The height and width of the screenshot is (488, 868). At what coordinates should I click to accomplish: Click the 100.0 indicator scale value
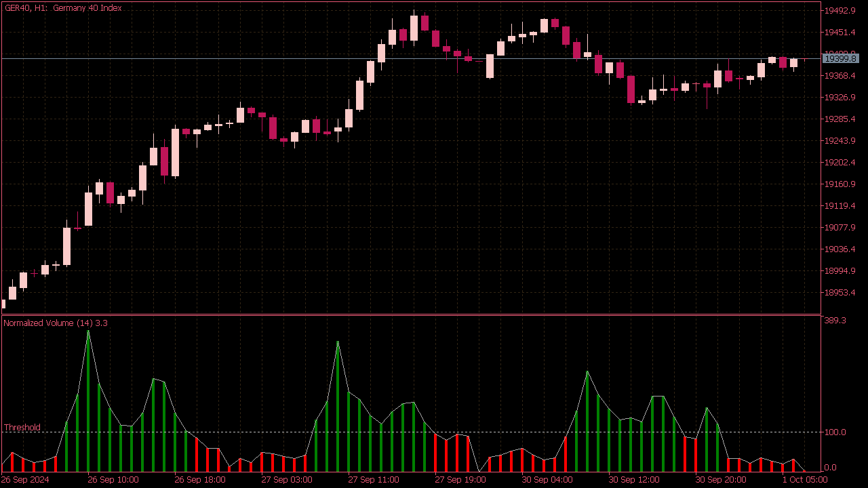[835, 432]
